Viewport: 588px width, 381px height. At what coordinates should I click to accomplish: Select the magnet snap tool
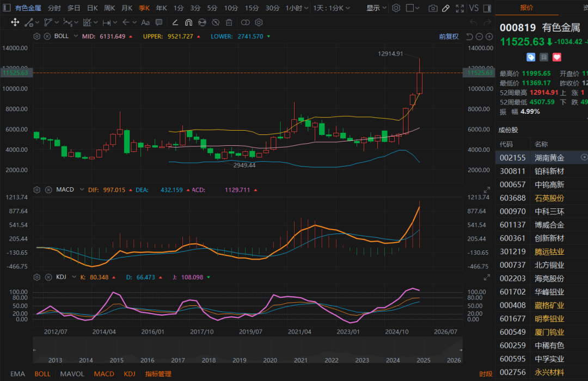pyautogui.click(x=188, y=22)
